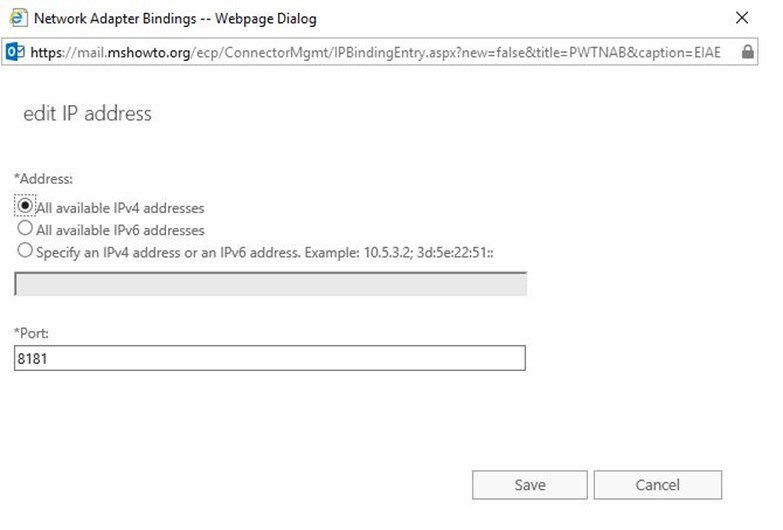
Task: Click the 'All available IPv6 addresses' label text
Action: point(120,230)
